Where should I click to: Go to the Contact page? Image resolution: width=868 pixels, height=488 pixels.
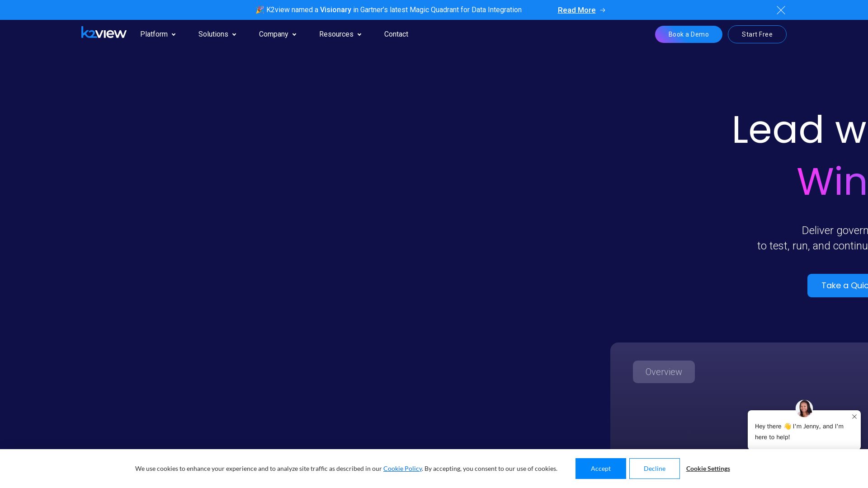point(396,34)
